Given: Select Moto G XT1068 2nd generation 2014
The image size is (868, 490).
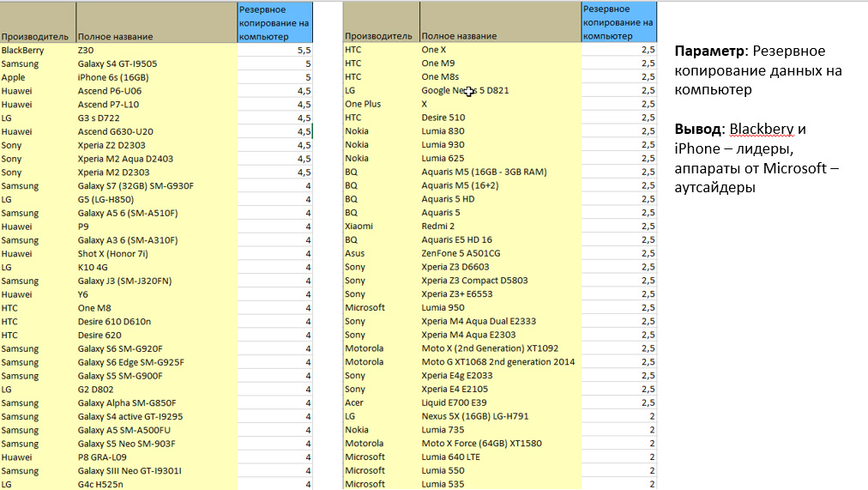Looking at the screenshot, I should point(501,361).
